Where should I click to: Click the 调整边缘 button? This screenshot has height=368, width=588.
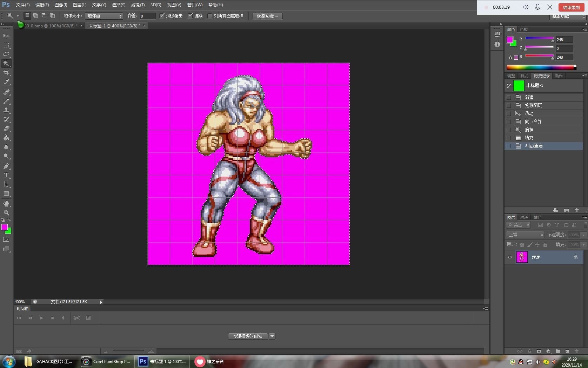click(267, 16)
